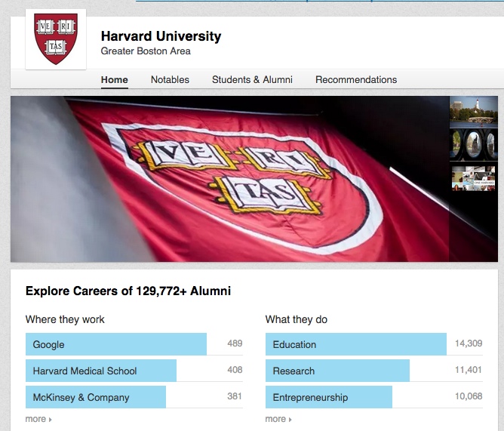
Task: Click the 14,309 count beside Education
Action: pyautogui.click(x=468, y=344)
